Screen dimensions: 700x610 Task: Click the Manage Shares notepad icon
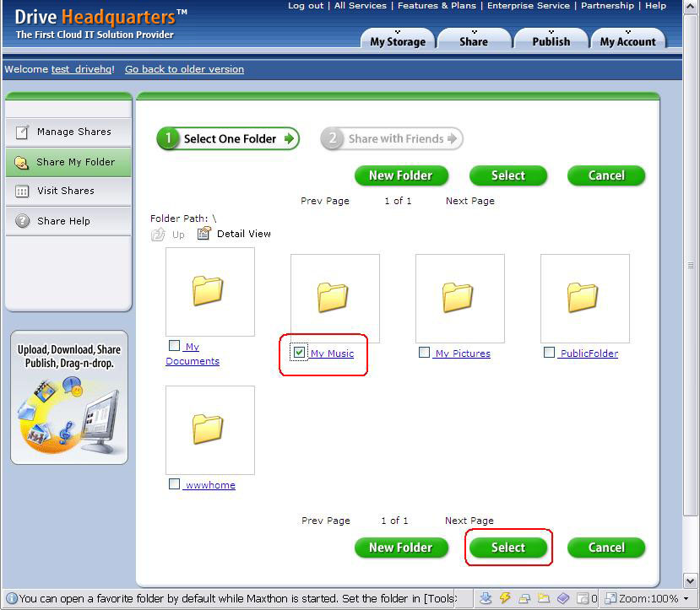point(22,132)
